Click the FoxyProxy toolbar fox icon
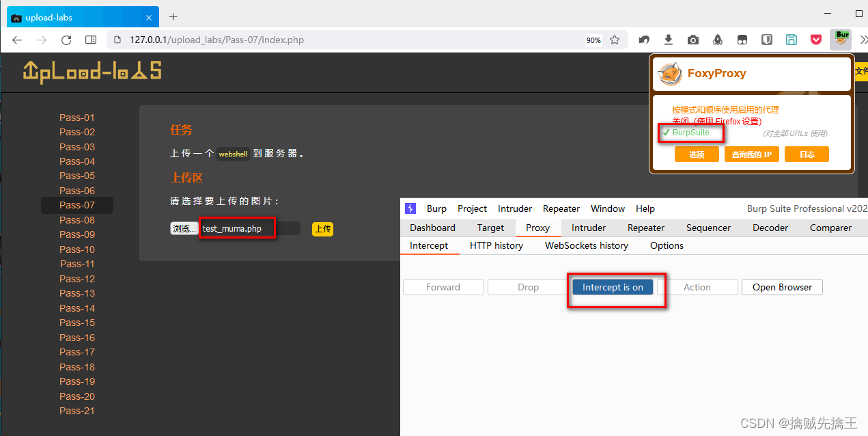 [x=841, y=40]
